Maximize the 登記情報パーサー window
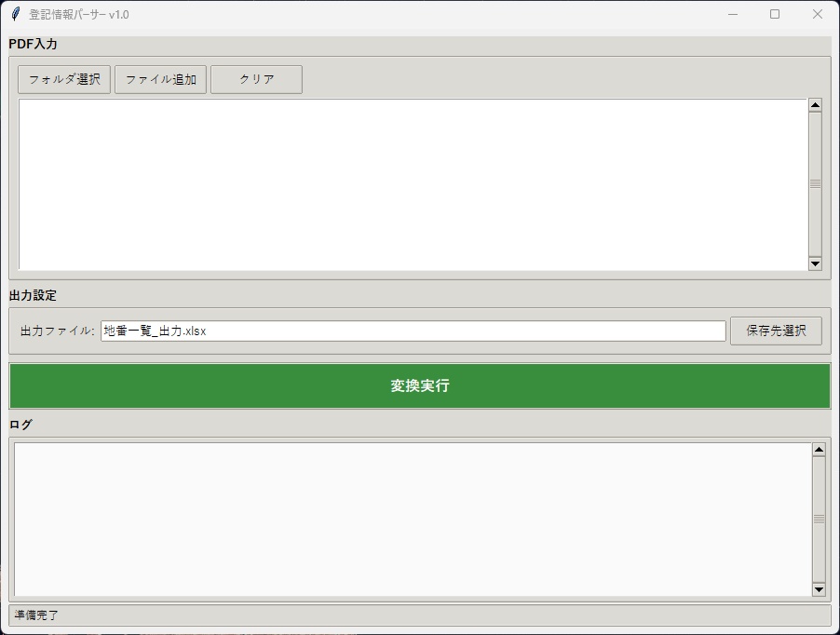840x635 pixels. pyautogui.click(x=775, y=14)
